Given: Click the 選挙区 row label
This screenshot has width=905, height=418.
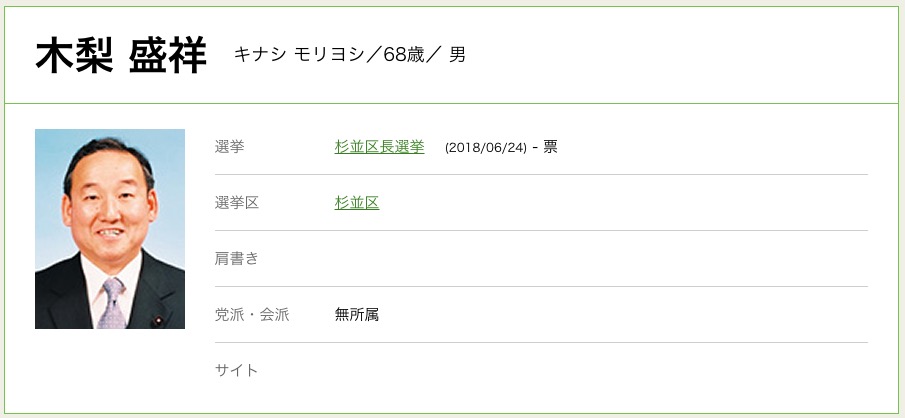Looking at the screenshot, I should coord(237,203).
